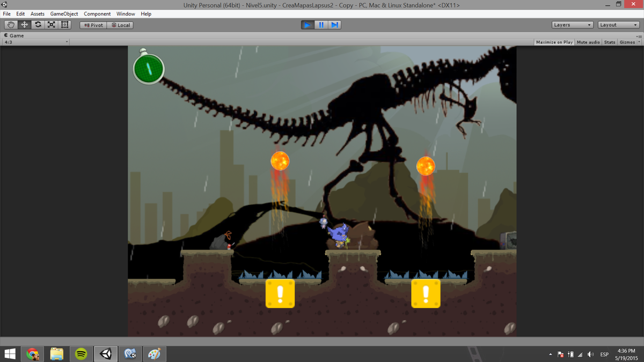The height and width of the screenshot is (362, 644).
Task: Click the left yellow exclamation block
Action: coord(280,293)
